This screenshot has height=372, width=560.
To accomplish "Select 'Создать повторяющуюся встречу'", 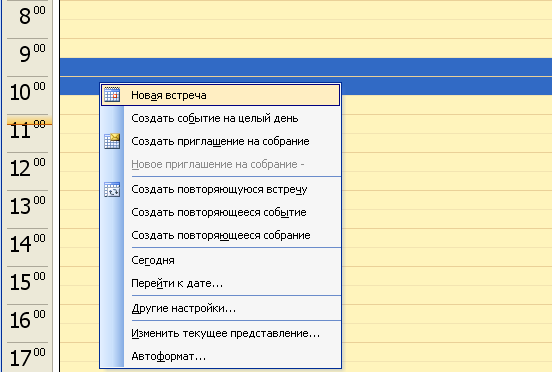I will [220, 189].
